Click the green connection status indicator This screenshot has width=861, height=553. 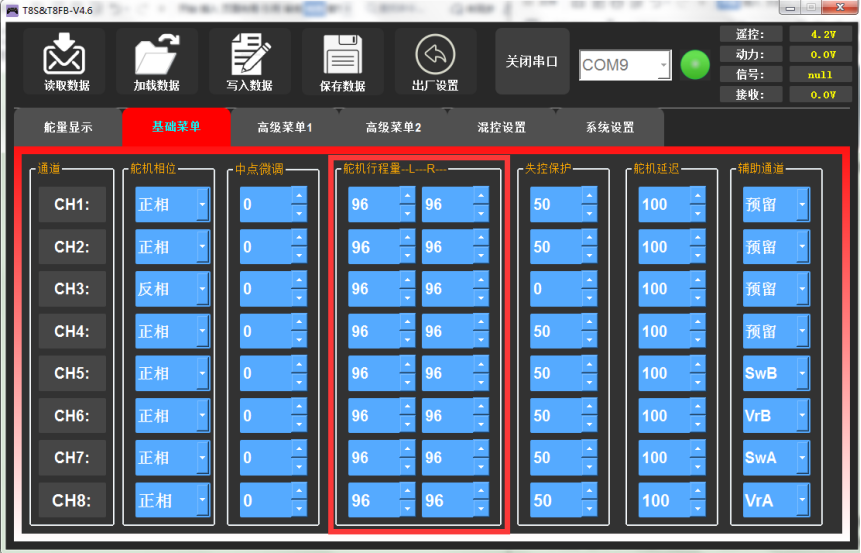coord(694,65)
